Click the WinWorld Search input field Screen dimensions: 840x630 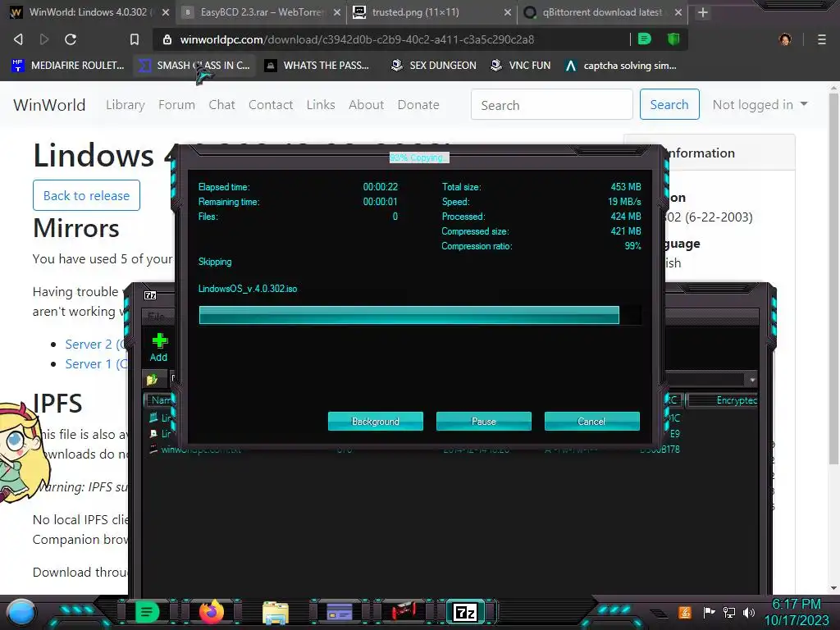click(x=552, y=104)
